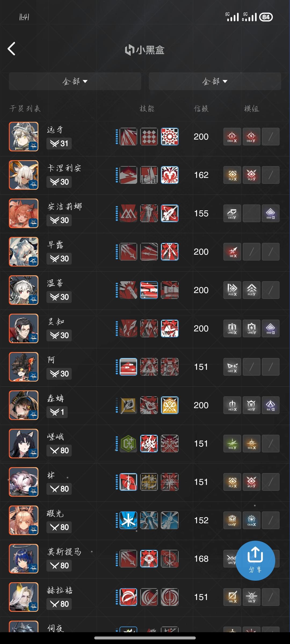Select 温蒂's highlighted second skill icon

point(149,290)
